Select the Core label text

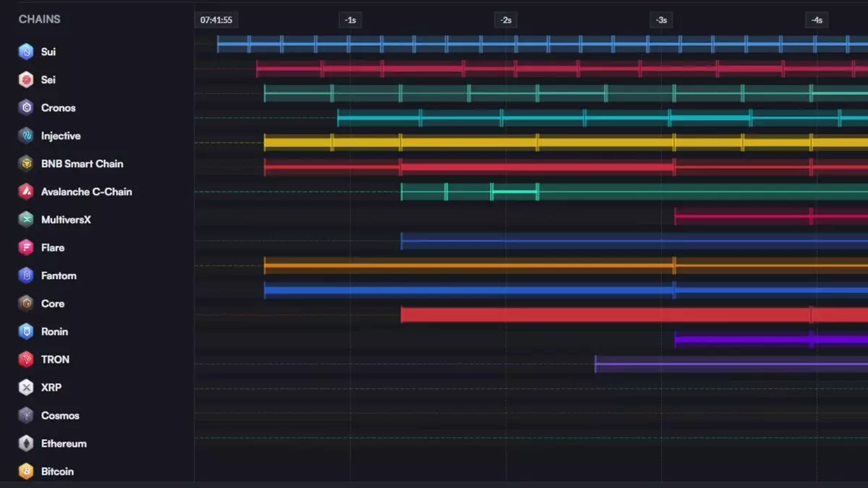53,304
